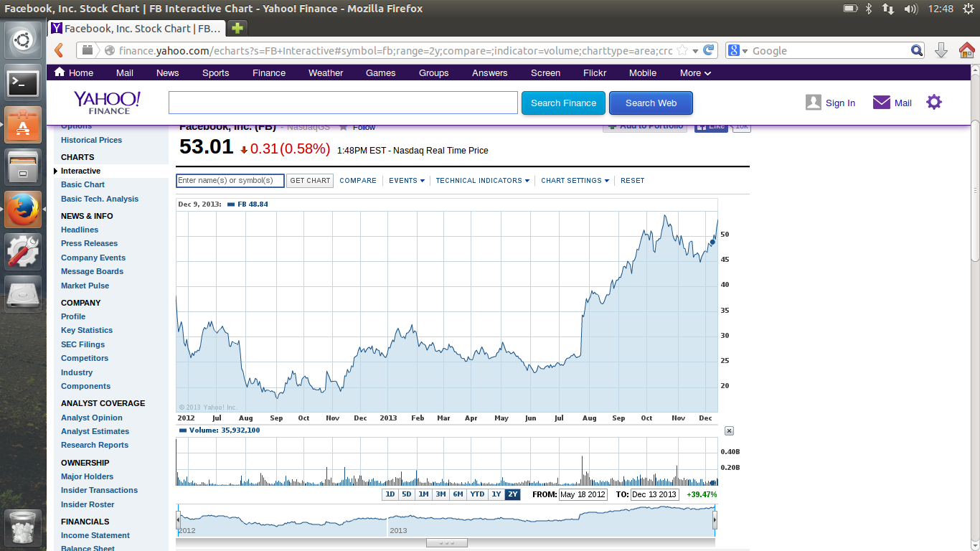Open a new tab with plus button
This screenshot has width=980, height=551.
pyautogui.click(x=237, y=29)
